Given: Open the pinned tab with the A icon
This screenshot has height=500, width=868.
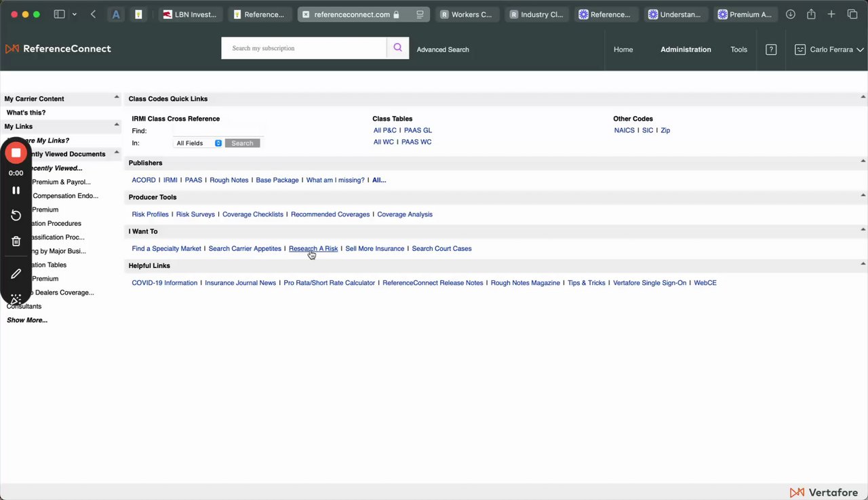Looking at the screenshot, I should (x=117, y=14).
